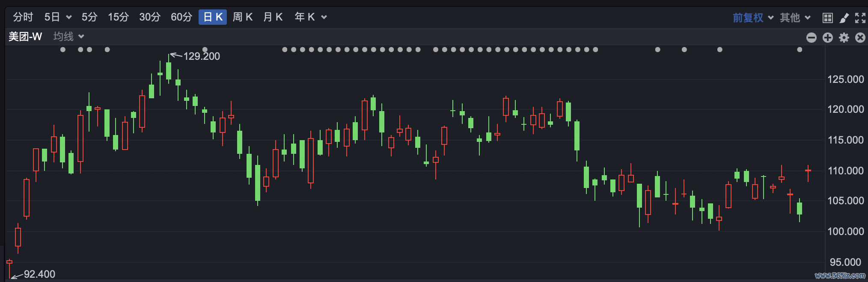Click the lowest candlestick above 92.400
The width and height of the screenshot is (868, 282).
tap(9, 268)
